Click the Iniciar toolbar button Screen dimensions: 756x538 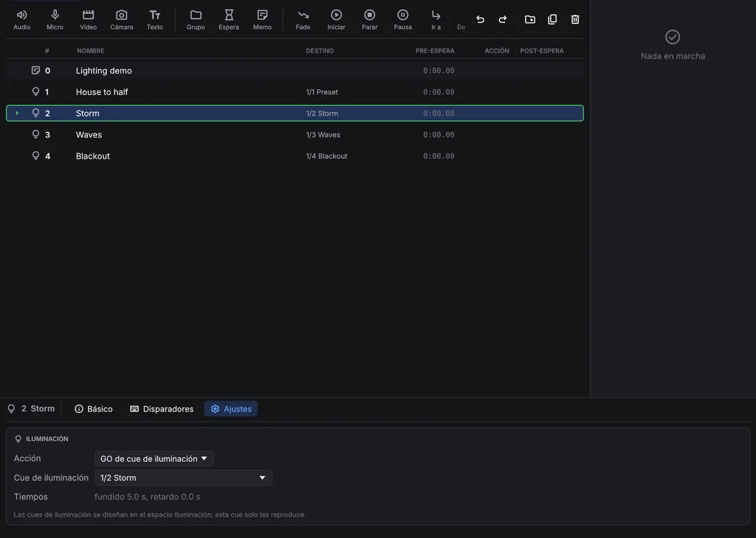(x=336, y=20)
